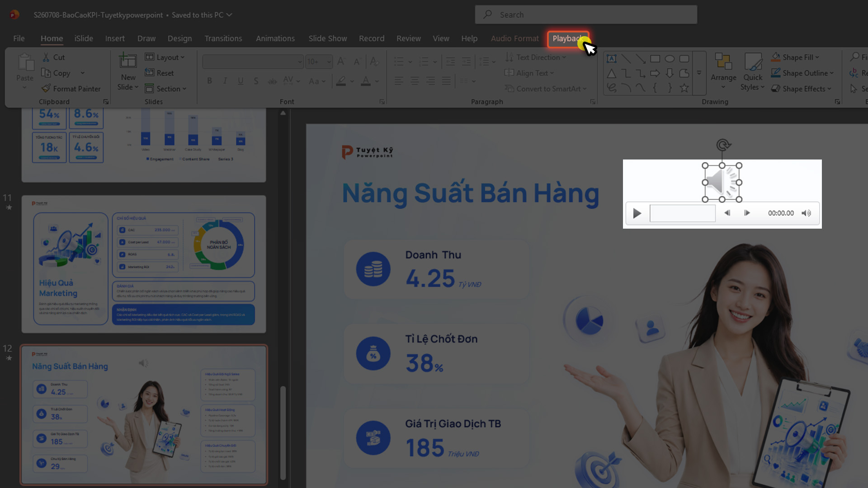Click the bullets list icon
Screen dimensions: 868x488
399,61
